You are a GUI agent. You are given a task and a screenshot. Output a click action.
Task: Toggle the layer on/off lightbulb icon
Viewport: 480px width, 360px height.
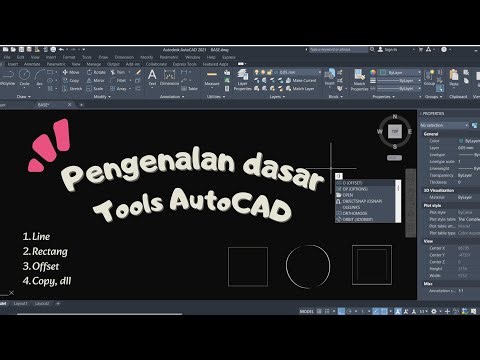point(256,72)
